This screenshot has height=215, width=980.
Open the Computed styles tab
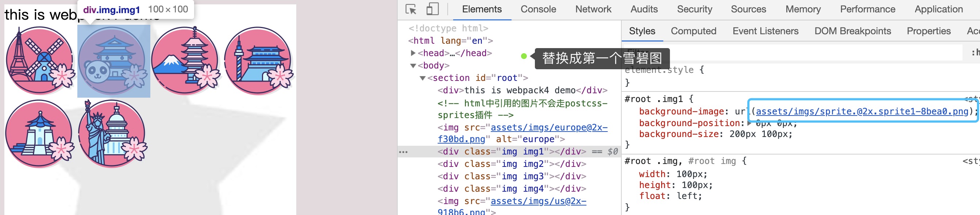click(693, 31)
